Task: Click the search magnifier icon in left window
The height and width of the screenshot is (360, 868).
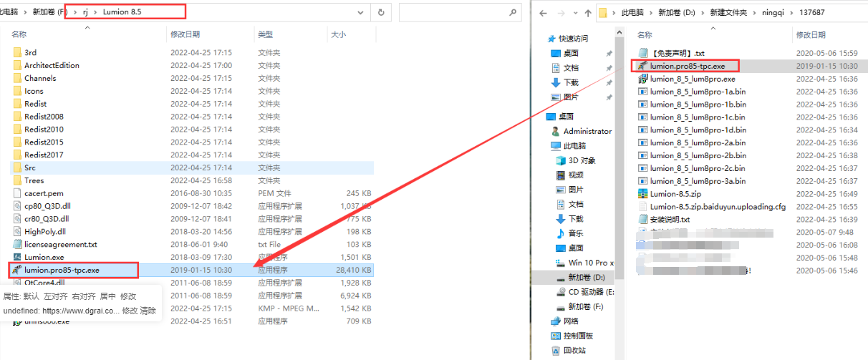Action: [x=512, y=12]
